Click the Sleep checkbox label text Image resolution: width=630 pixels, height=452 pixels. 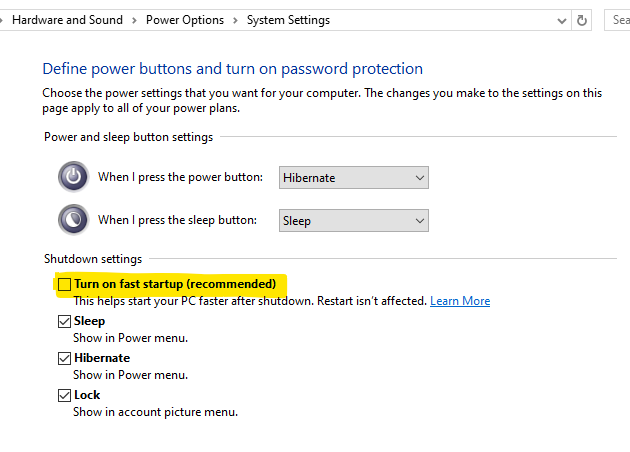(x=89, y=322)
